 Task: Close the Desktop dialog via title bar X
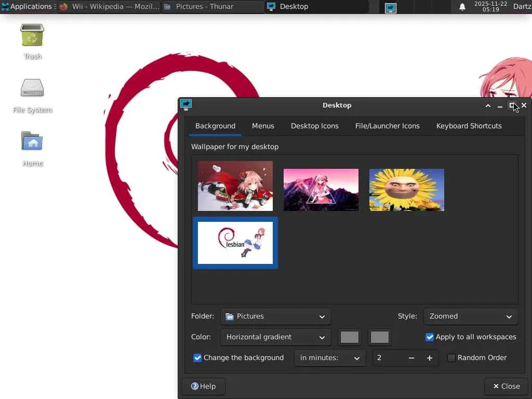524,105
